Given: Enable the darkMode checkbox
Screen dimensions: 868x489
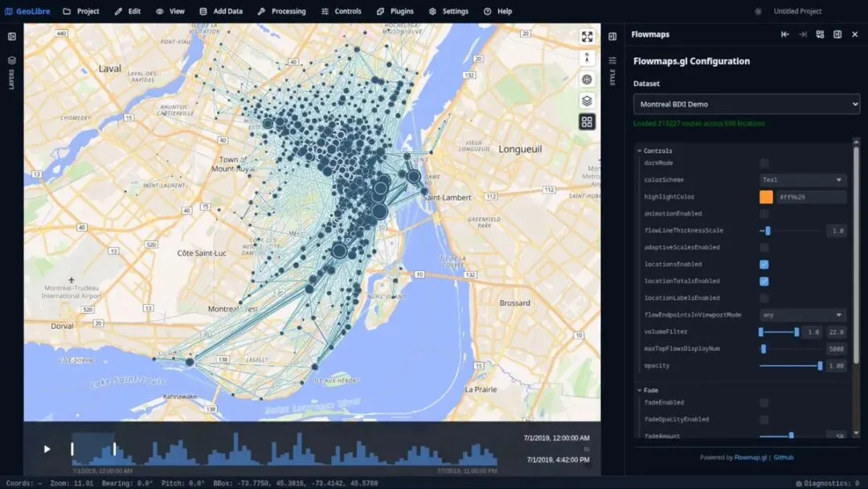Looking at the screenshot, I should (x=764, y=162).
